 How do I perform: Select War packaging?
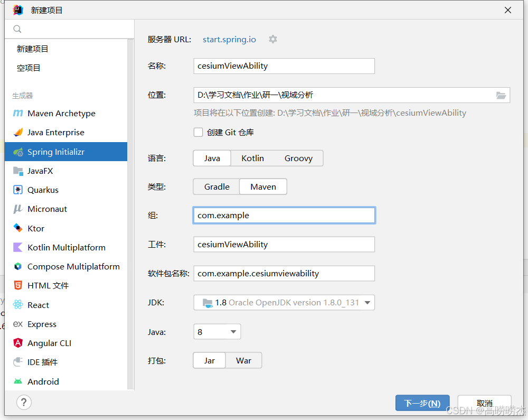243,361
